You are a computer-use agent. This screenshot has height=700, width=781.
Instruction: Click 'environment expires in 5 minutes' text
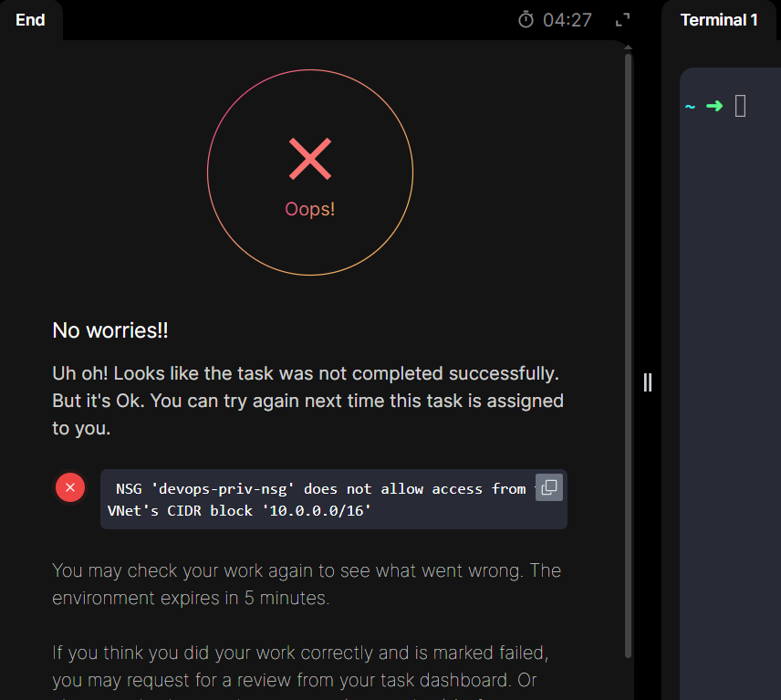pos(191,598)
